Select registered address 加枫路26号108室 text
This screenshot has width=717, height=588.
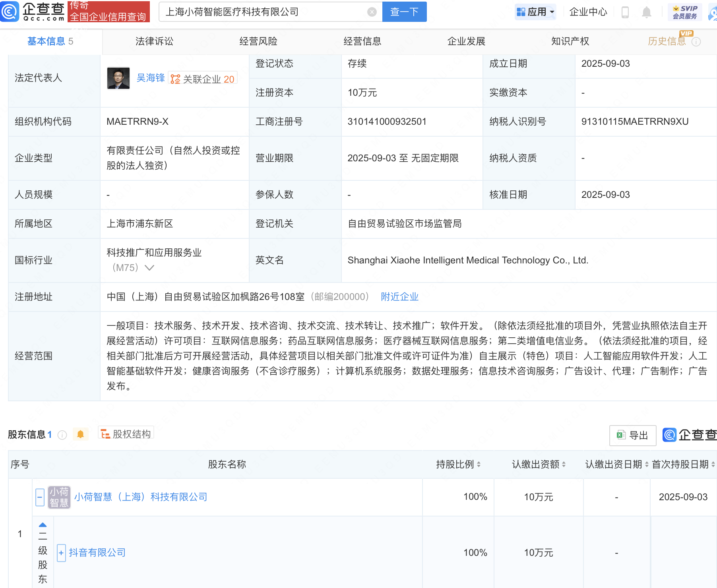205,297
